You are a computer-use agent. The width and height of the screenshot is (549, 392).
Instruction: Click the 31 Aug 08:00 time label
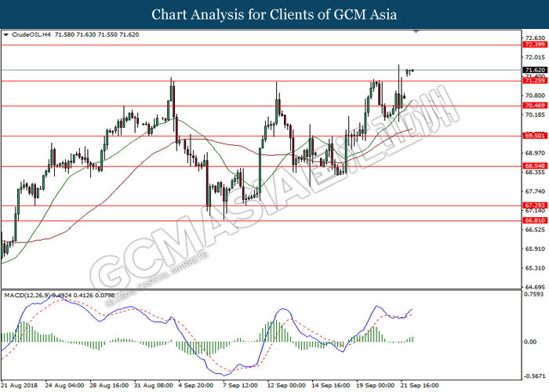click(x=154, y=386)
